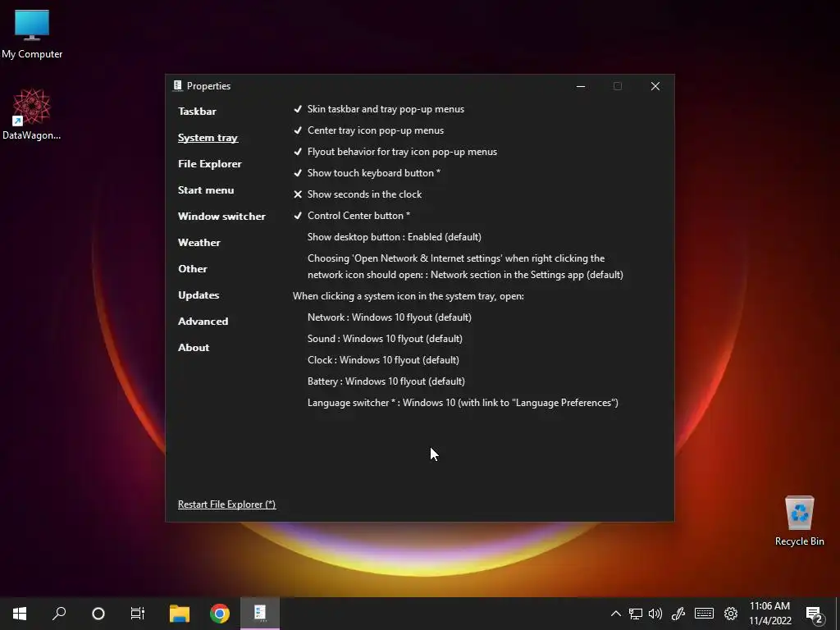Change the Battery flyout option
840x630 pixels.
386,381
